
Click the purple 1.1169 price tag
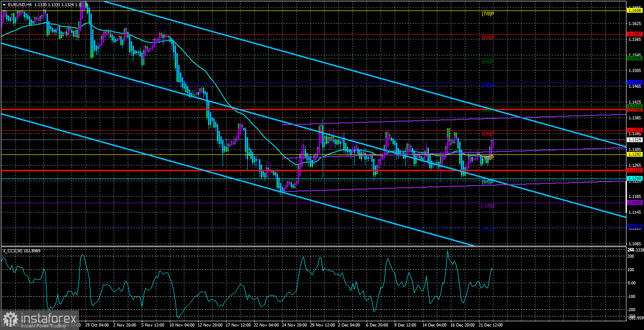point(635,203)
